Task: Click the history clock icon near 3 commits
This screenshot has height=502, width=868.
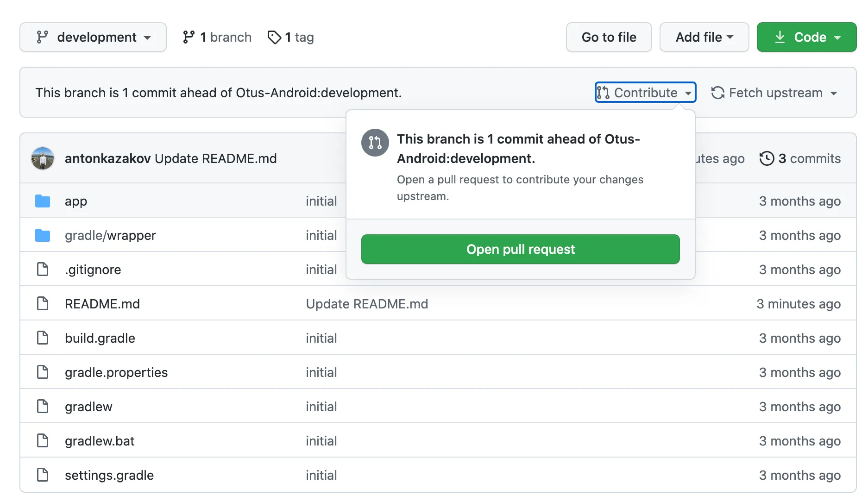Action: pos(767,158)
